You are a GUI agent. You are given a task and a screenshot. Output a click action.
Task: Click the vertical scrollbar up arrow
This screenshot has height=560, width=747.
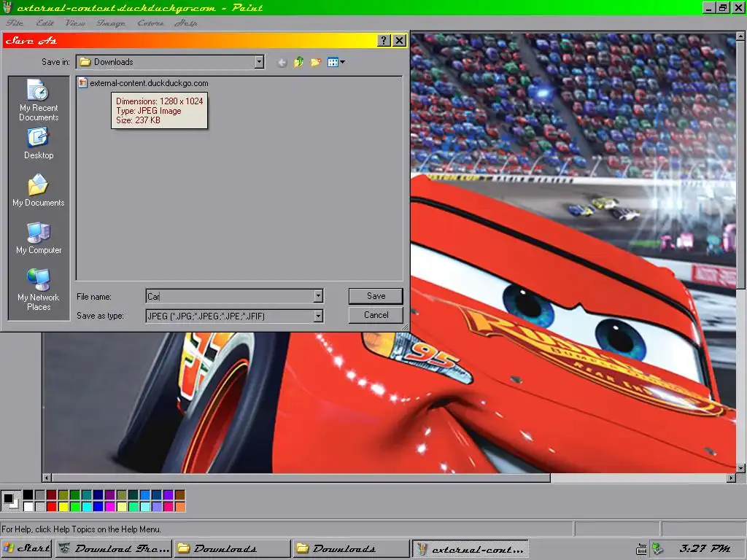click(x=741, y=36)
